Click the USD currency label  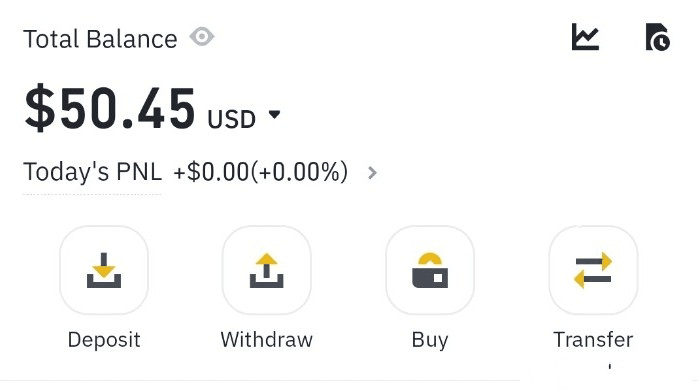(x=231, y=119)
